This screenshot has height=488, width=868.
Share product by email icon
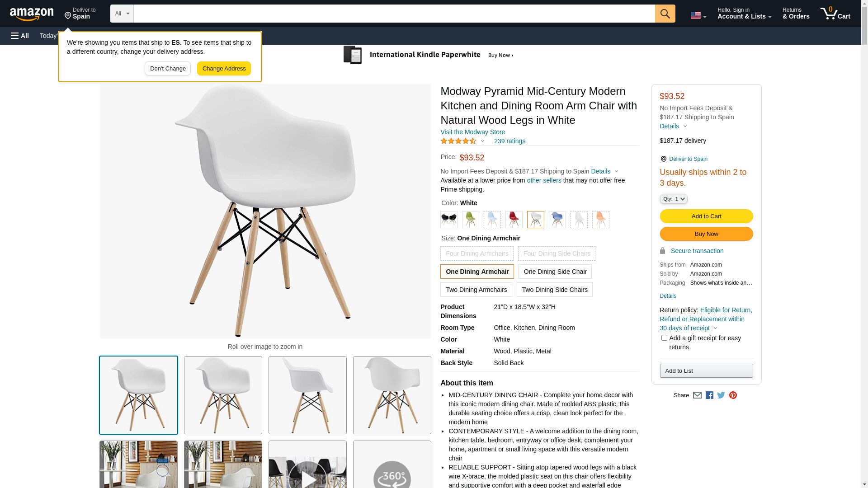(697, 395)
